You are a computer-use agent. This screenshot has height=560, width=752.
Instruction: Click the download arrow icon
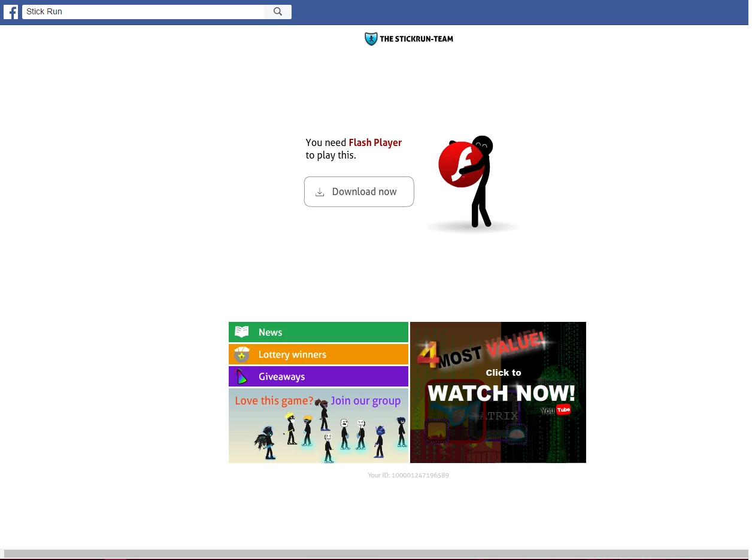pyautogui.click(x=320, y=192)
